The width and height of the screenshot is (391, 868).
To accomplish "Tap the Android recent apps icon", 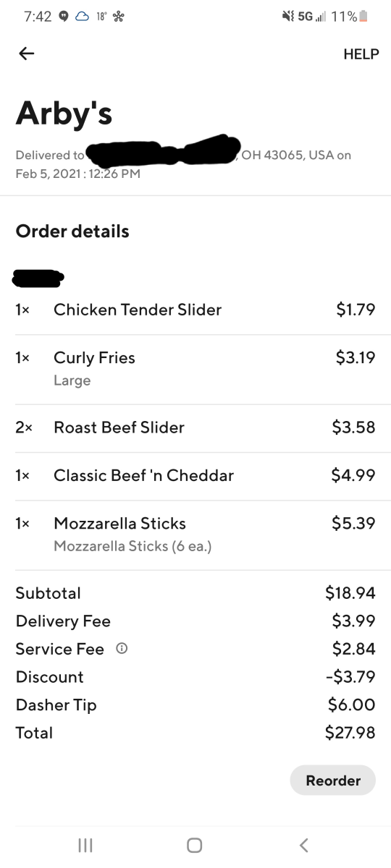I will (x=85, y=845).
